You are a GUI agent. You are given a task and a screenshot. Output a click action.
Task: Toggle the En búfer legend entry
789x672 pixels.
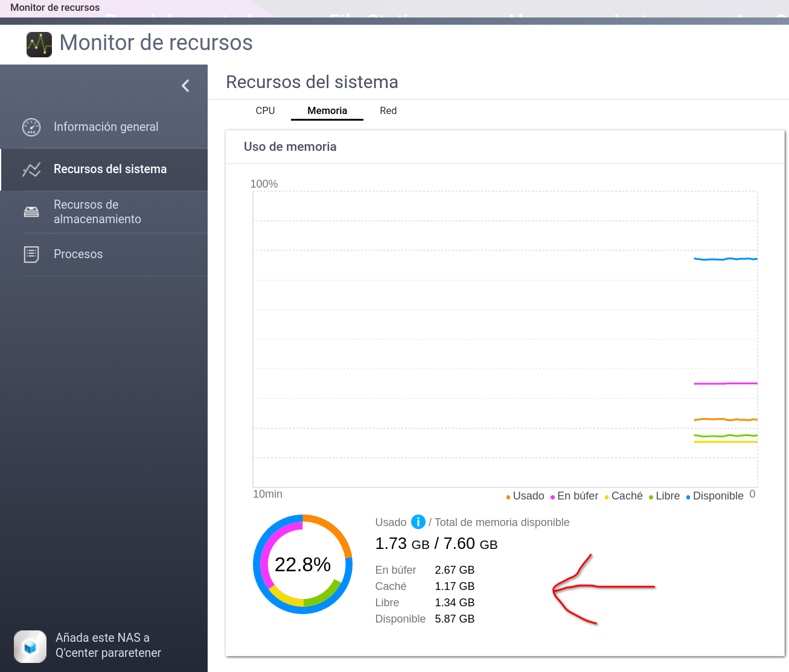[574, 496]
